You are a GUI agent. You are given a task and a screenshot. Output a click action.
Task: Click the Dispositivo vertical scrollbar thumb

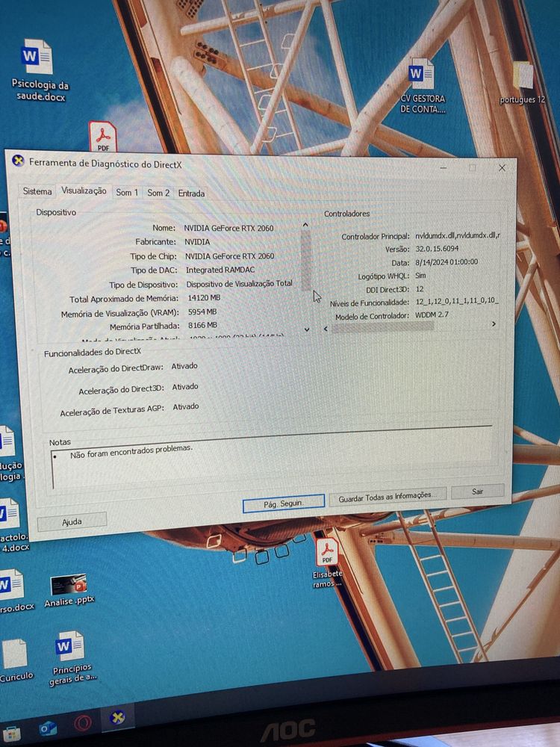tap(306, 259)
